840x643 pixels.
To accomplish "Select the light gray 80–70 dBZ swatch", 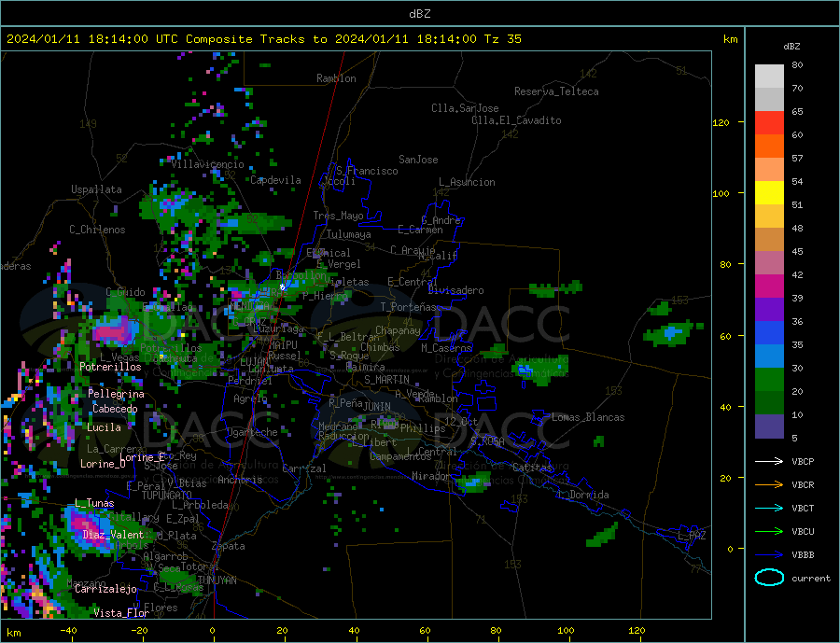I will (x=769, y=77).
